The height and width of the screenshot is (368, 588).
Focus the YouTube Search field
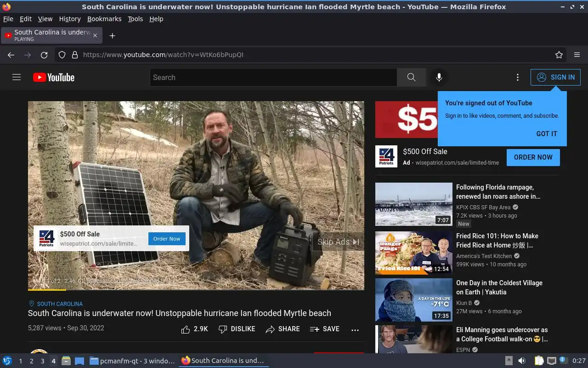273,77
